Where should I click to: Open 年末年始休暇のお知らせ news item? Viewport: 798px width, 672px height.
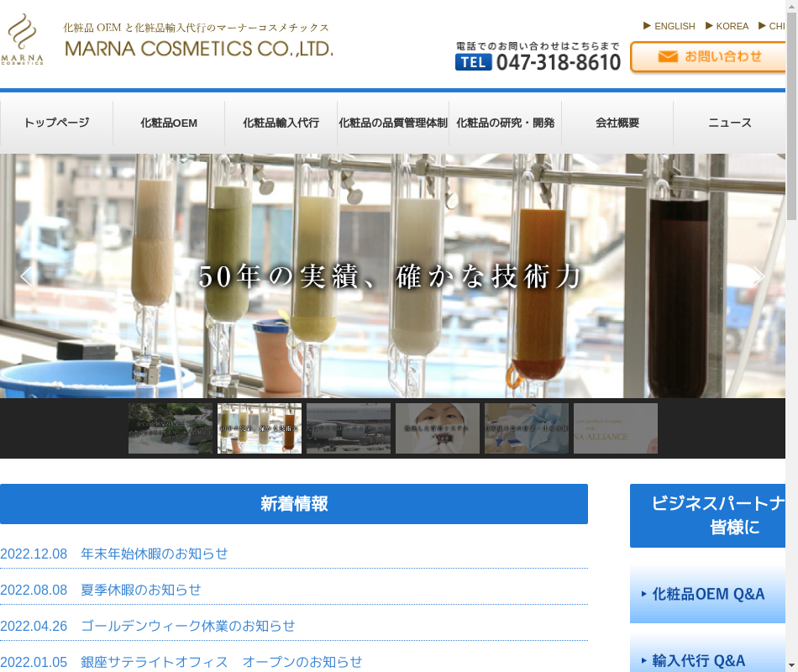point(155,554)
